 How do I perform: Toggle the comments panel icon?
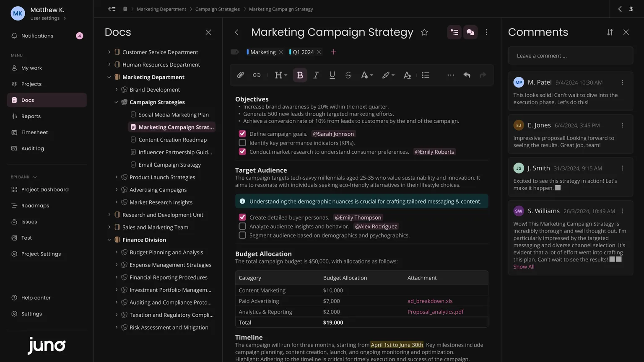point(470,32)
